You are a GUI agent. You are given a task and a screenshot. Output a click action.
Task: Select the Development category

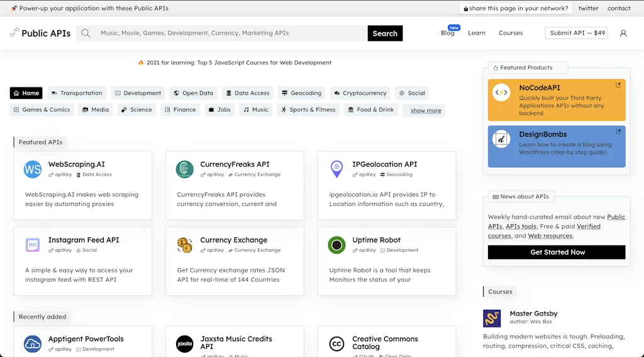pos(138,93)
